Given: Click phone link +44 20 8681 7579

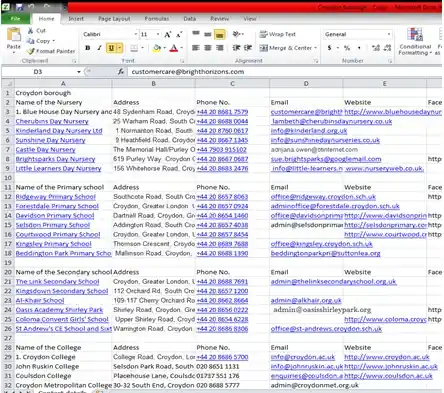Looking at the screenshot, I should point(222,112).
